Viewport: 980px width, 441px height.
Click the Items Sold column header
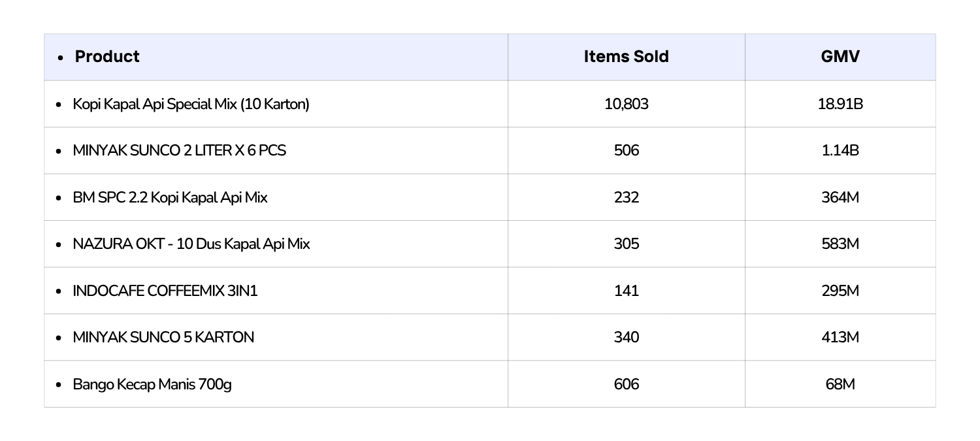[x=626, y=57]
